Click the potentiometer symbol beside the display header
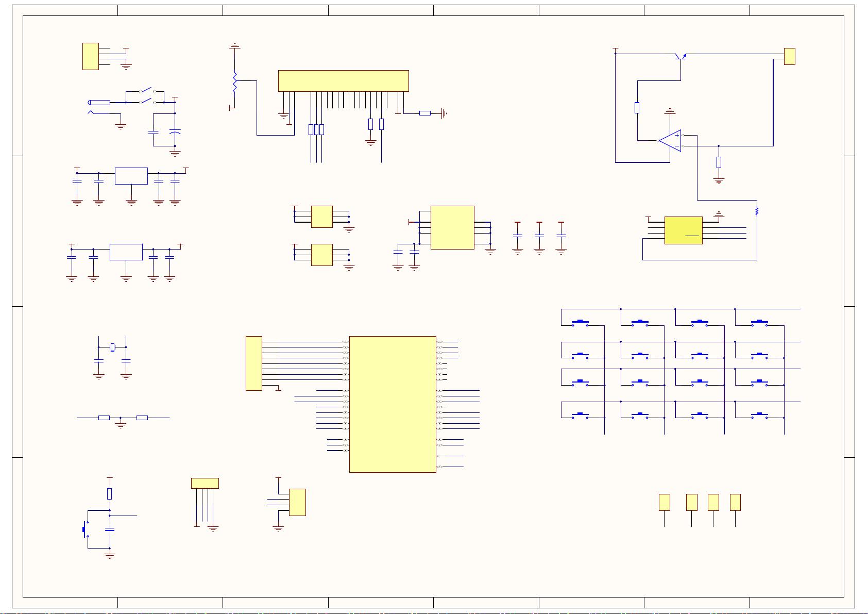This screenshot has width=868, height=614. 234,82
